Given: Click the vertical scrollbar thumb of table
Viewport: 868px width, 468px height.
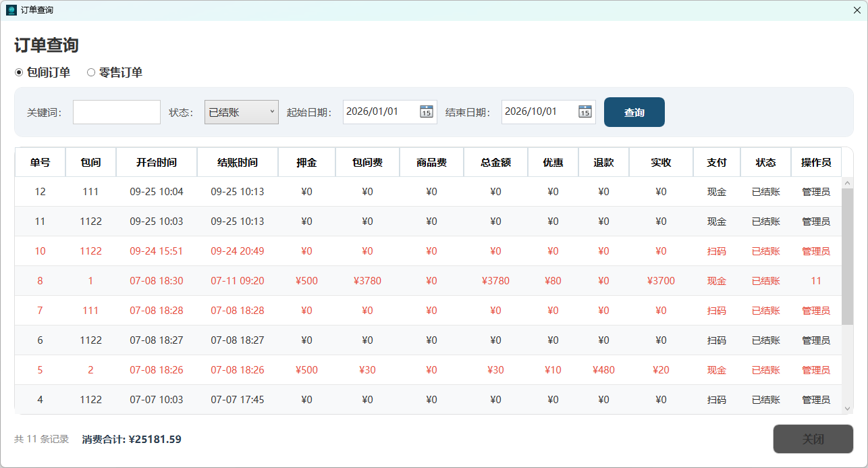Looking at the screenshot, I should coord(847,257).
